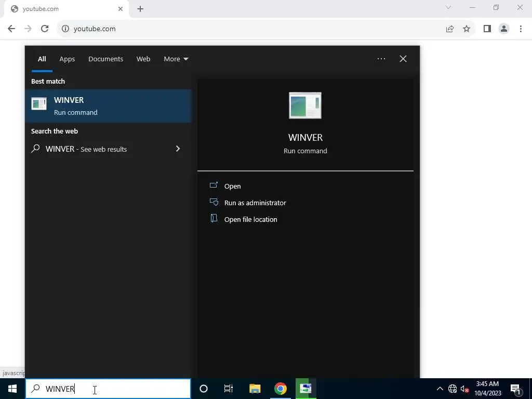Select the youtube.com browser tab
This screenshot has width=532, height=399.
pyautogui.click(x=66, y=9)
